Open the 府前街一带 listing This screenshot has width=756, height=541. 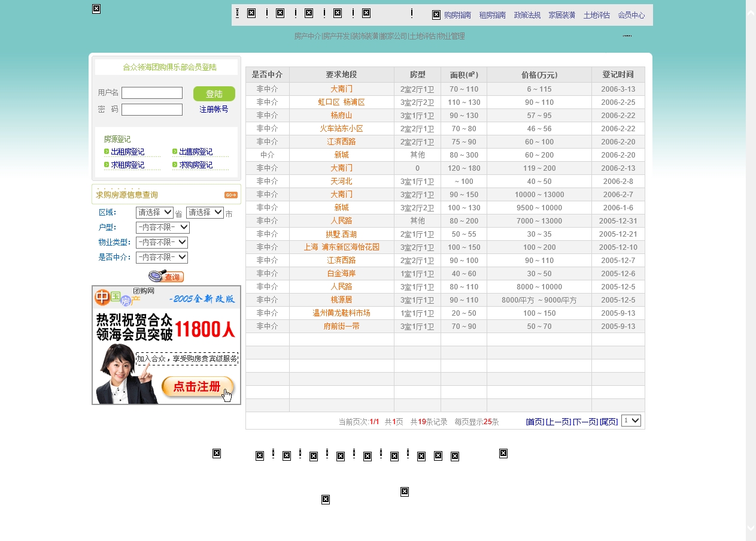click(x=342, y=327)
